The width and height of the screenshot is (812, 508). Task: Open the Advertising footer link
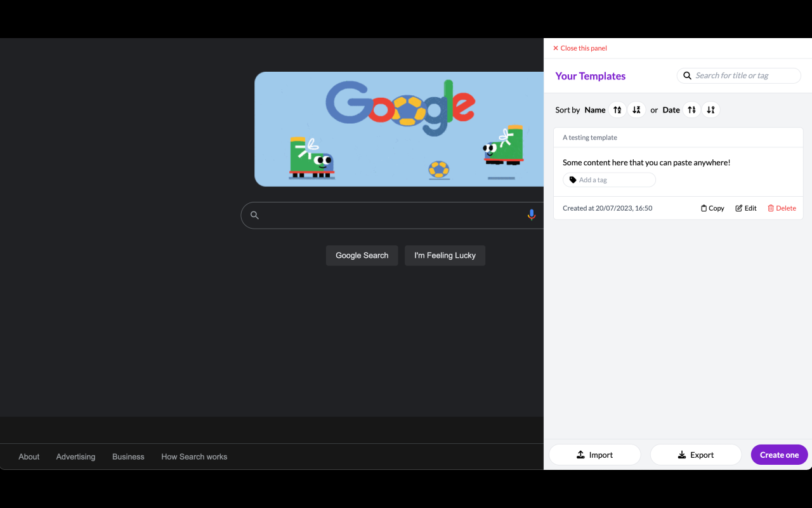(75, 457)
